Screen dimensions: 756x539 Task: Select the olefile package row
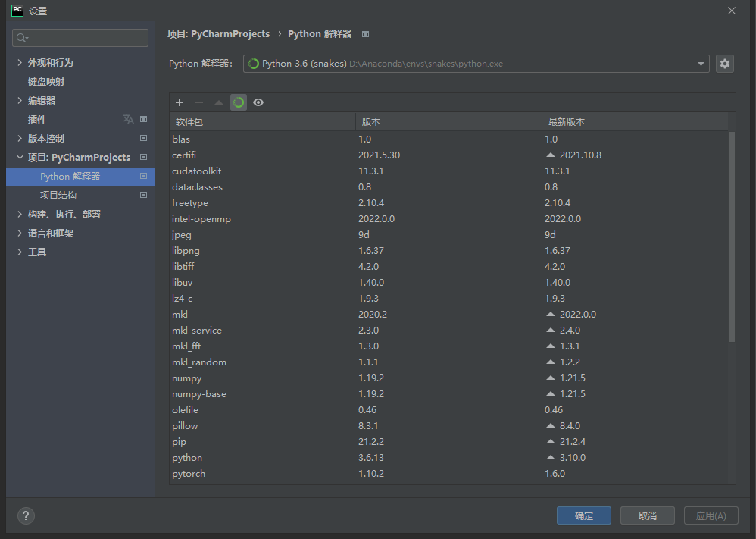[x=449, y=409]
